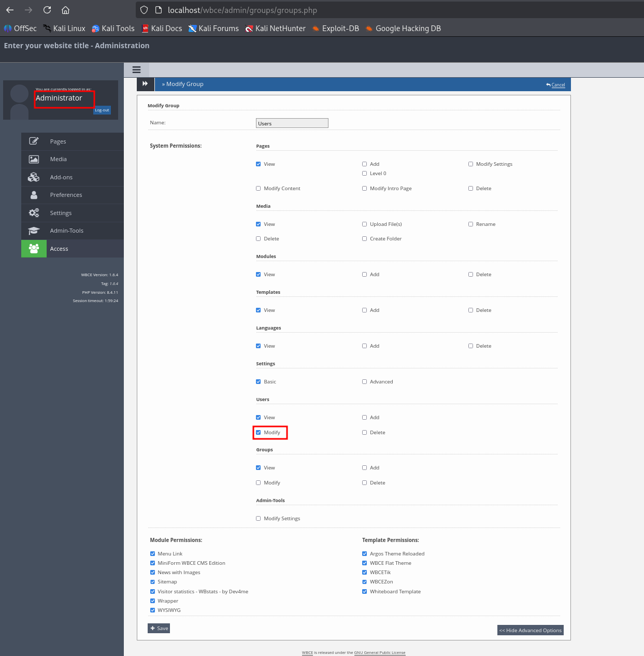Uncheck Pages View permission

point(259,164)
